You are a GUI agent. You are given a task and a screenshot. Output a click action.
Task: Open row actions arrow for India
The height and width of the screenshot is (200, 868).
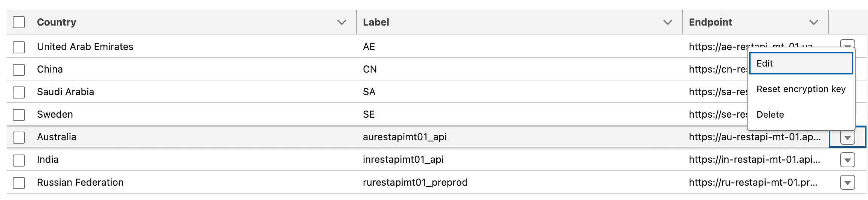pos(847,160)
